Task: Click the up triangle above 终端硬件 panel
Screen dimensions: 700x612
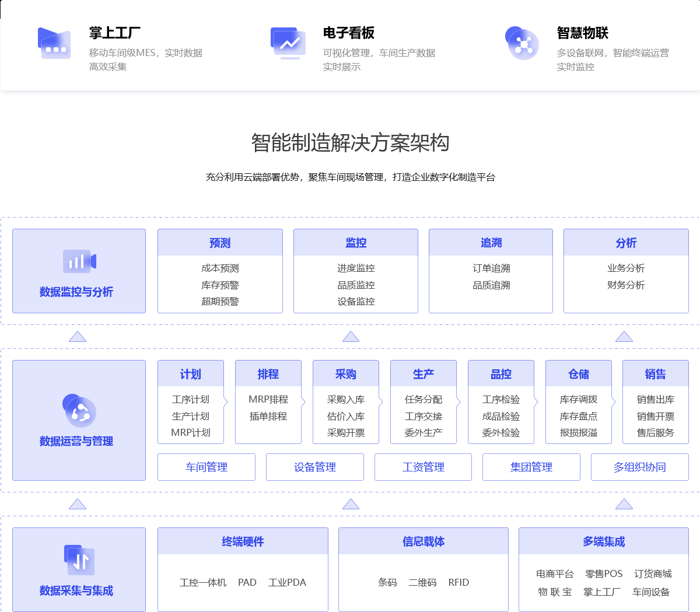Action: 351,503
